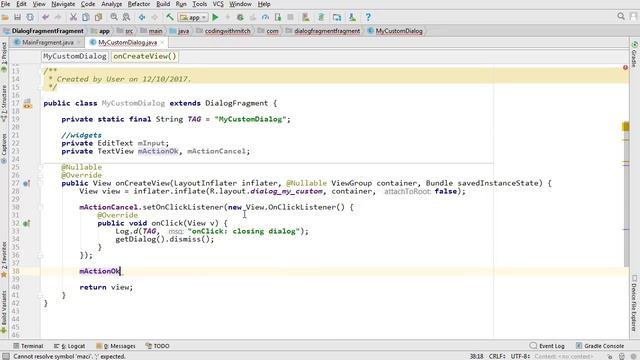Place cursor after mActionOk on line 38

point(120,271)
